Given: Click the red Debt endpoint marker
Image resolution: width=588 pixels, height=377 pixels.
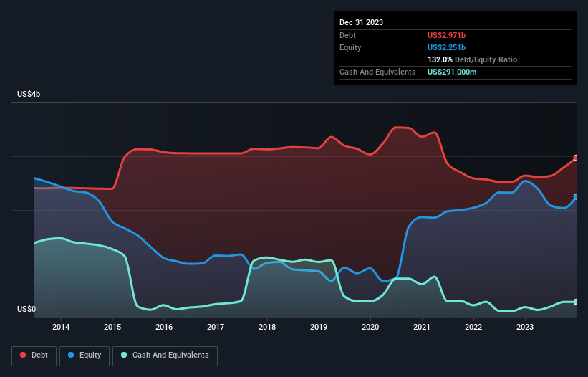Looking at the screenshot, I should click(576, 158).
